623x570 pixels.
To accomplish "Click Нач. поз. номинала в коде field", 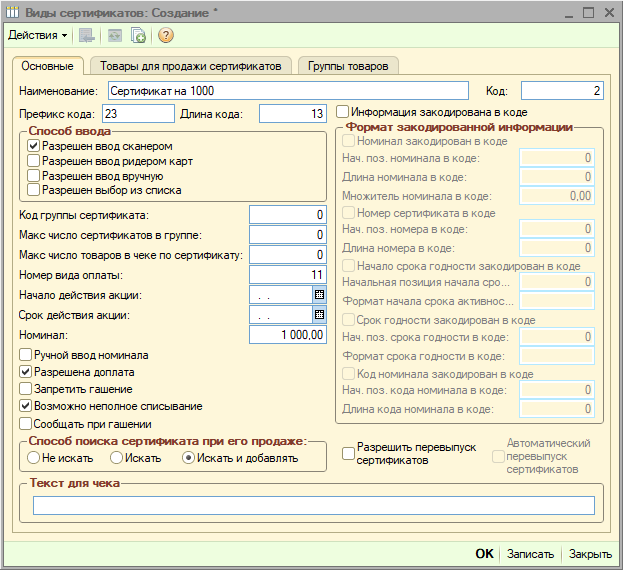I will [557, 158].
